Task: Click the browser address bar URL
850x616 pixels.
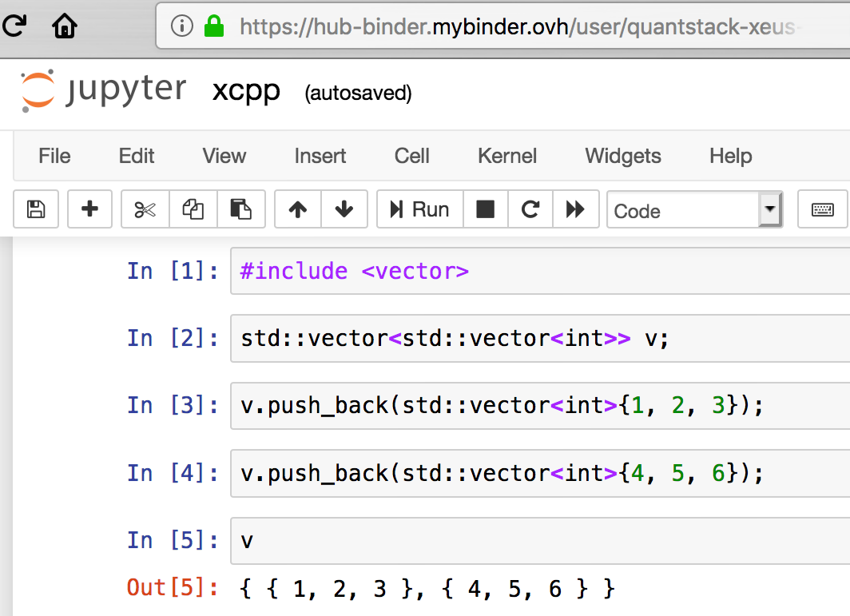Action: (x=519, y=28)
